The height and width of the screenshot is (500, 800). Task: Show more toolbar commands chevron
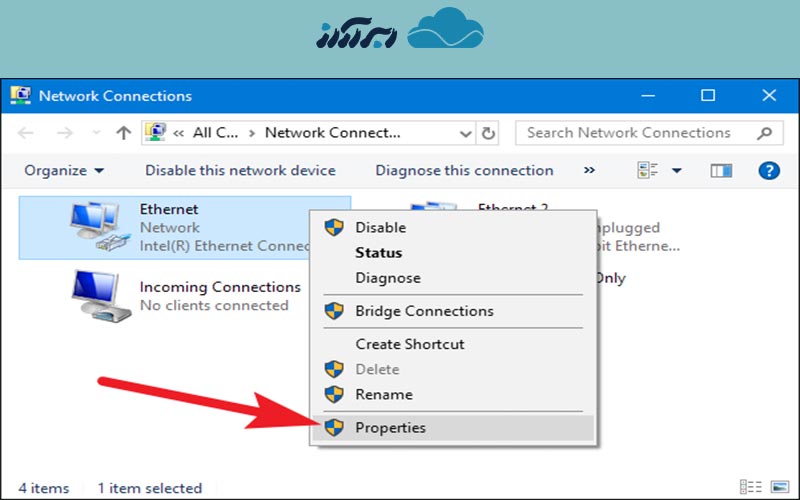[x=589, y=171]
